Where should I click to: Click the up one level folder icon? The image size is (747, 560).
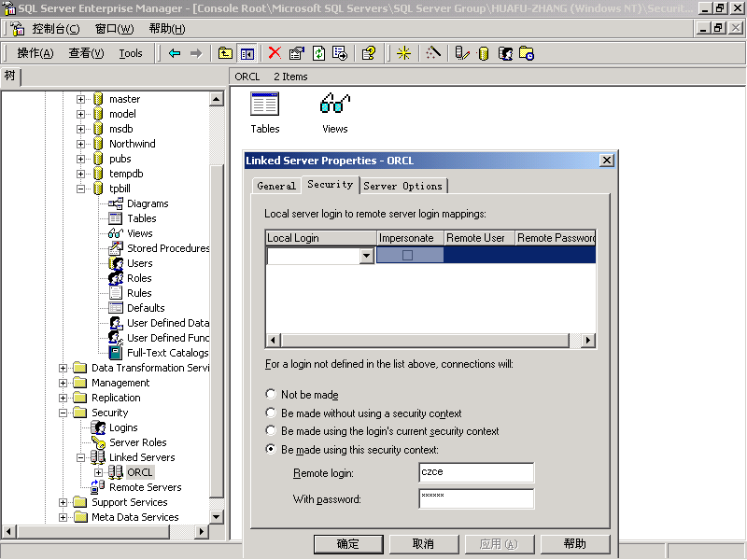point(225,53)
